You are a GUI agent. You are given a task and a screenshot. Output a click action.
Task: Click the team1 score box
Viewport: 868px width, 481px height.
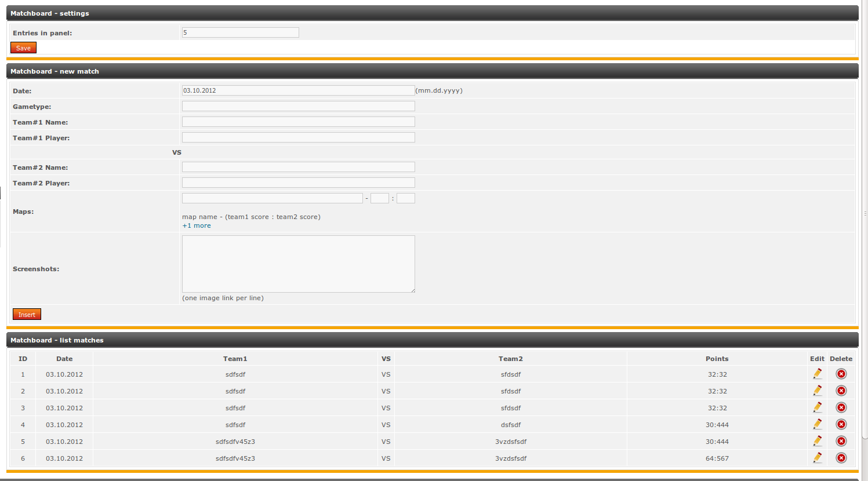tap(379, 198)
